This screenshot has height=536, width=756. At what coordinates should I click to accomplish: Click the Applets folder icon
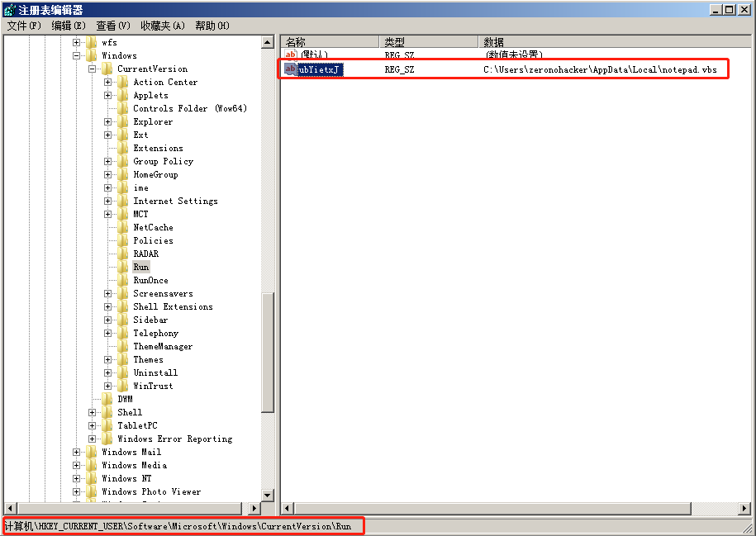[123, 96]
